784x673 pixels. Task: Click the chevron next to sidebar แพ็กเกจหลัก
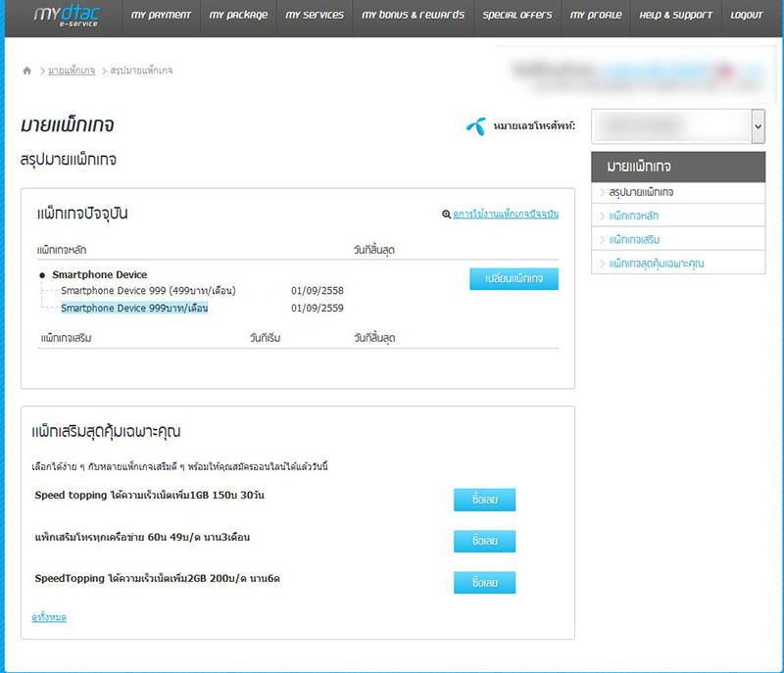602,216
